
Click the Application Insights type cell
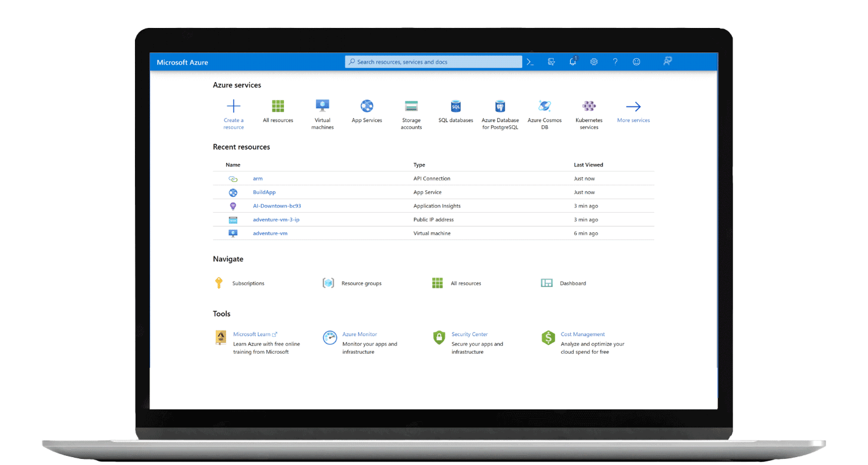(x=437, y=206)
